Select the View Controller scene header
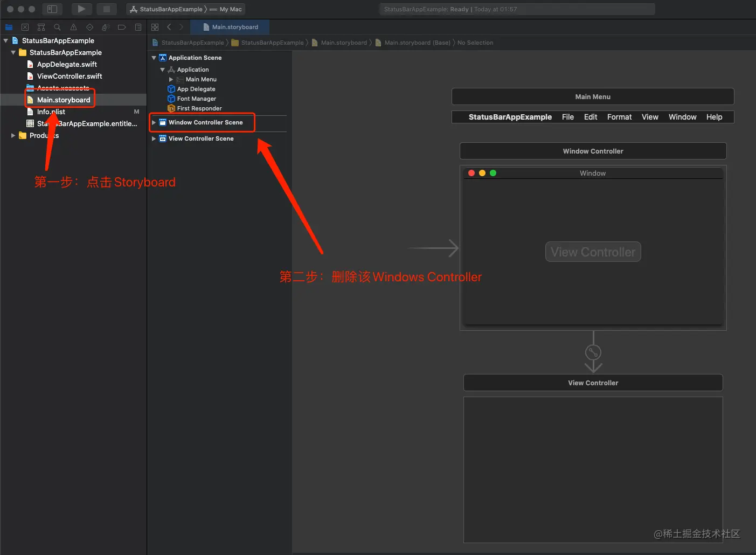 pyautogui.click(x=593, y=383)
